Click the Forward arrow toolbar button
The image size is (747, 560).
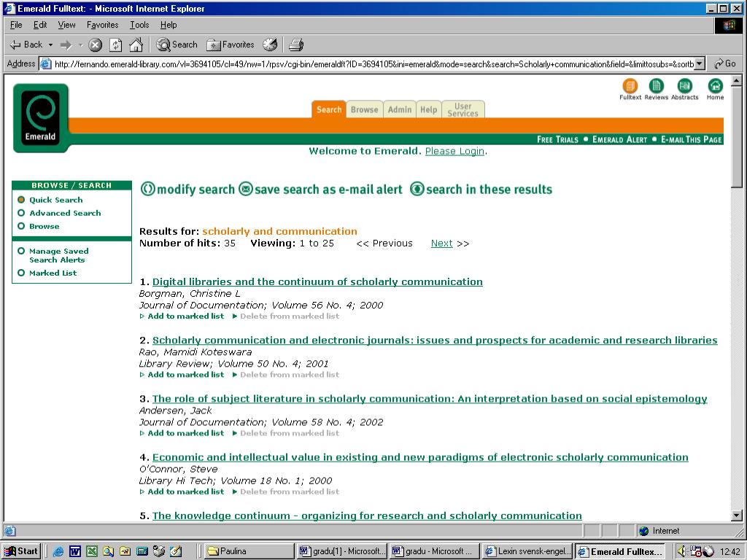(66, 44)
